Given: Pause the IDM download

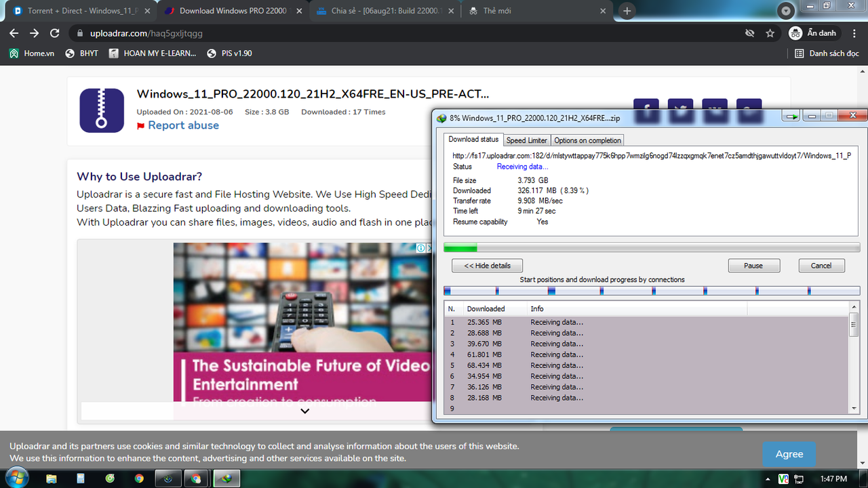Looking at the screenshot, I should 753,266.
